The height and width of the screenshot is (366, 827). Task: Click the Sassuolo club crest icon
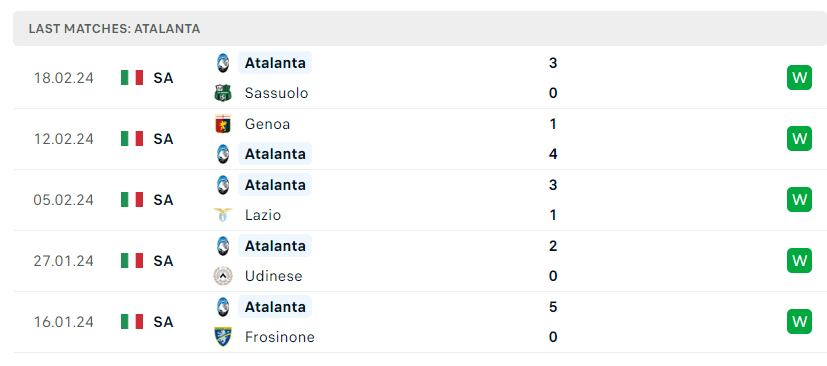(223, 93)
